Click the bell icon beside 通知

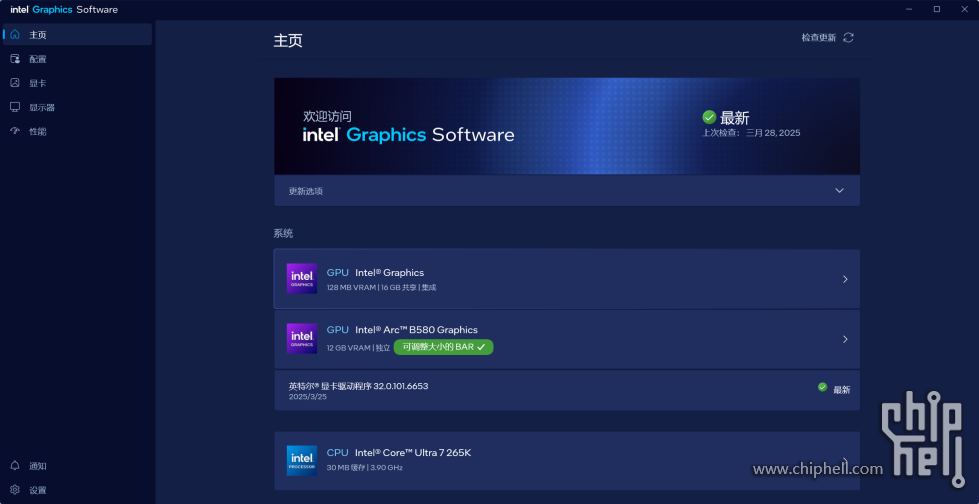[15, 466]
